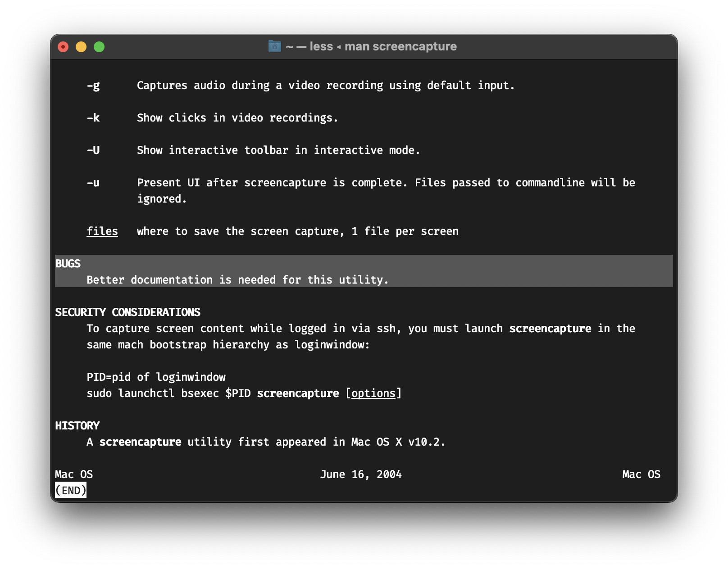Viewport: 728px width, 569px height.
Task: Click the underlined 'options' text
Action: pyautogui.click(x=373, y=393)
